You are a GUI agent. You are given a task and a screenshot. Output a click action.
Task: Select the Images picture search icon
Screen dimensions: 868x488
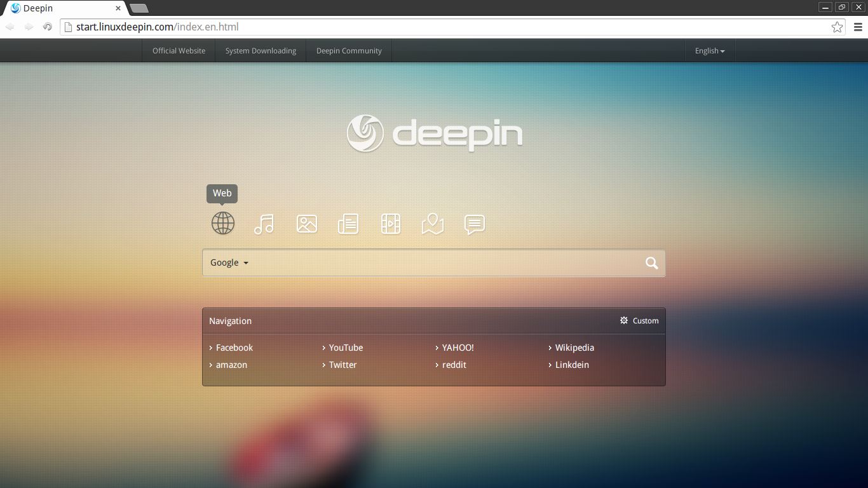[x=307, y=224]
